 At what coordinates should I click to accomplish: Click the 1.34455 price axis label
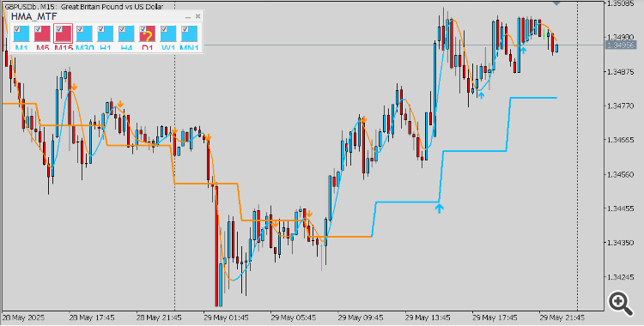point(621,208)
